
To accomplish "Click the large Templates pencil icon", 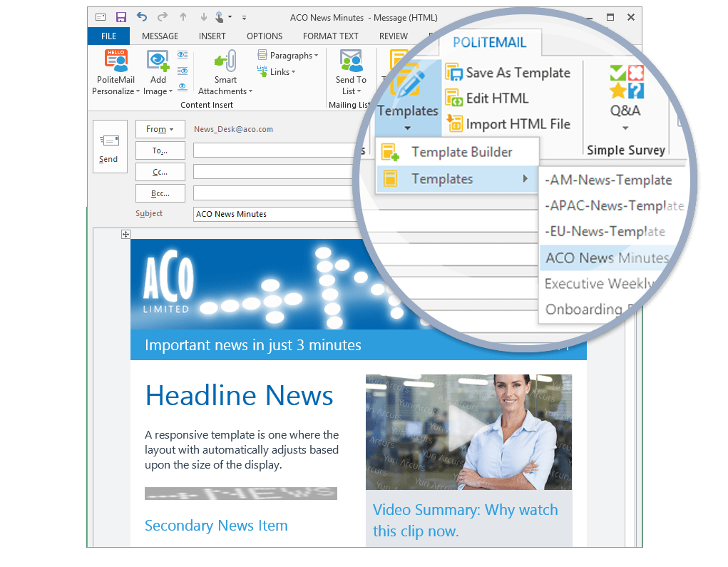I will [x=408, y=82].
